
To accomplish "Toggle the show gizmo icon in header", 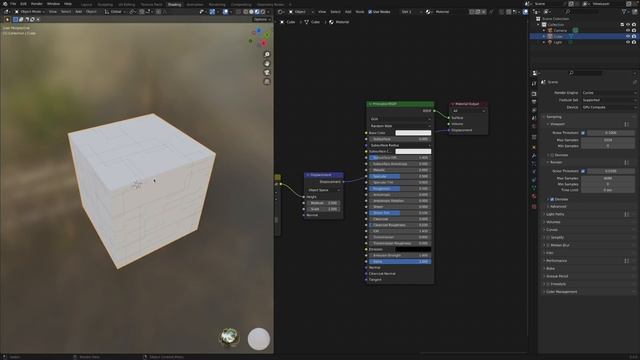I will point(212,12).
